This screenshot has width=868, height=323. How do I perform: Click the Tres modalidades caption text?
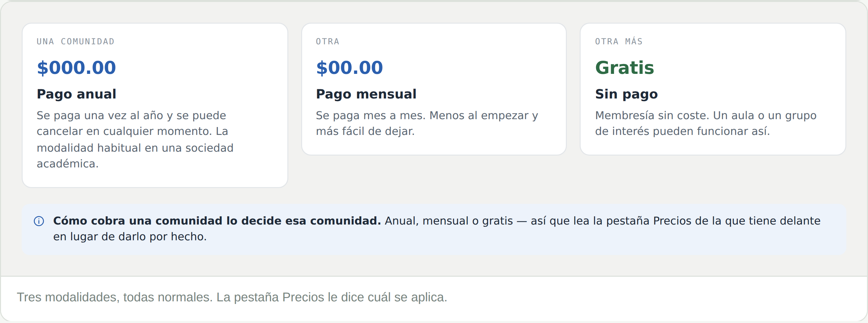(232, 297)
